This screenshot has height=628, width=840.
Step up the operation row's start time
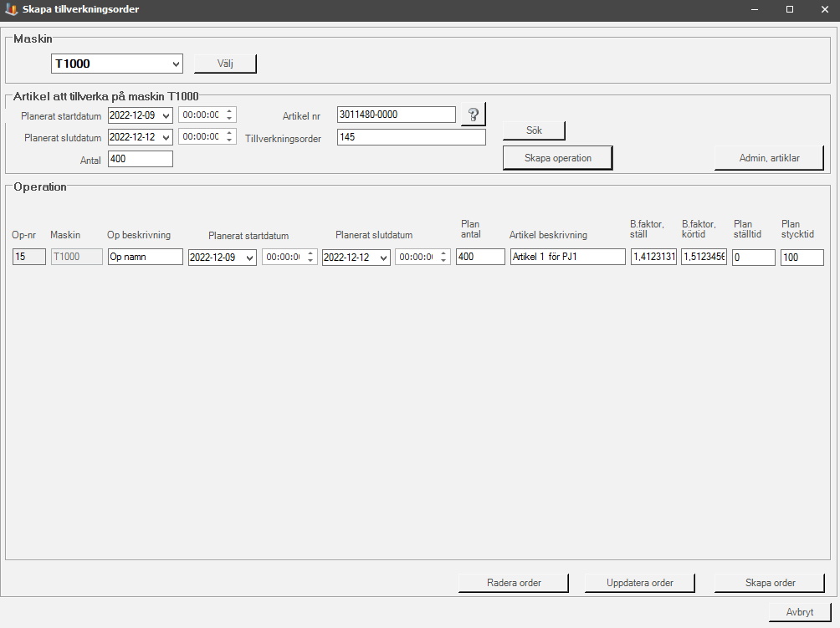point(310,253)
